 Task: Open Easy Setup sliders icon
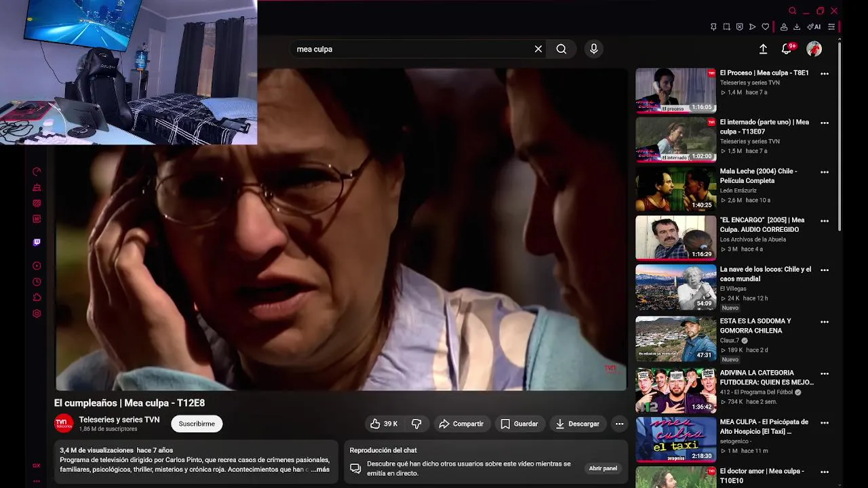click(831, 27)
